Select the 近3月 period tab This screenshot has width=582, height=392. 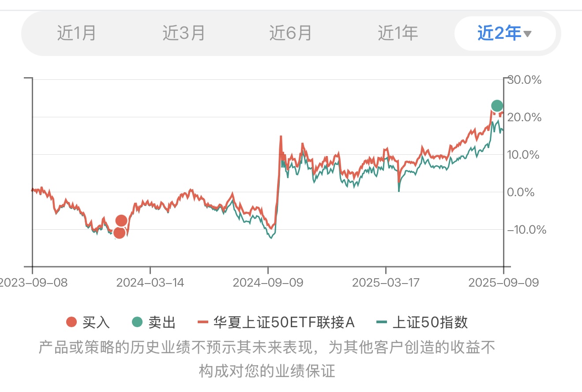coord(184,33)
